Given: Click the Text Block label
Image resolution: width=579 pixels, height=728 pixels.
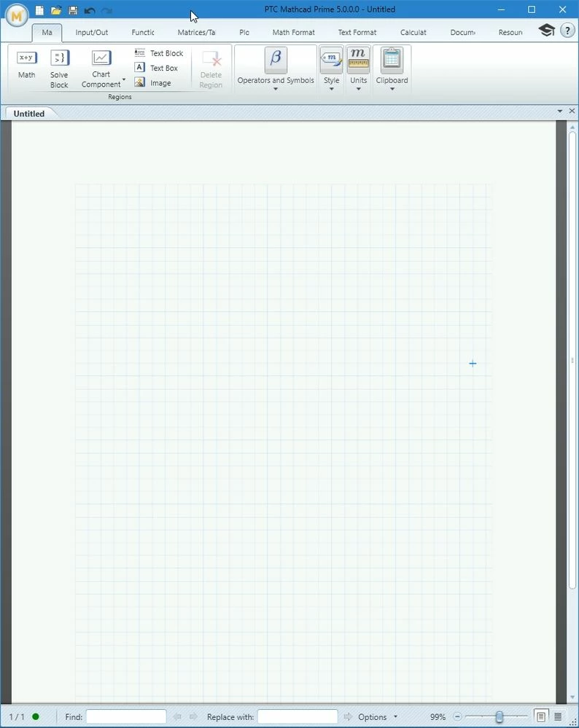Looking at the screenshot, I should [x=166, y=53].
